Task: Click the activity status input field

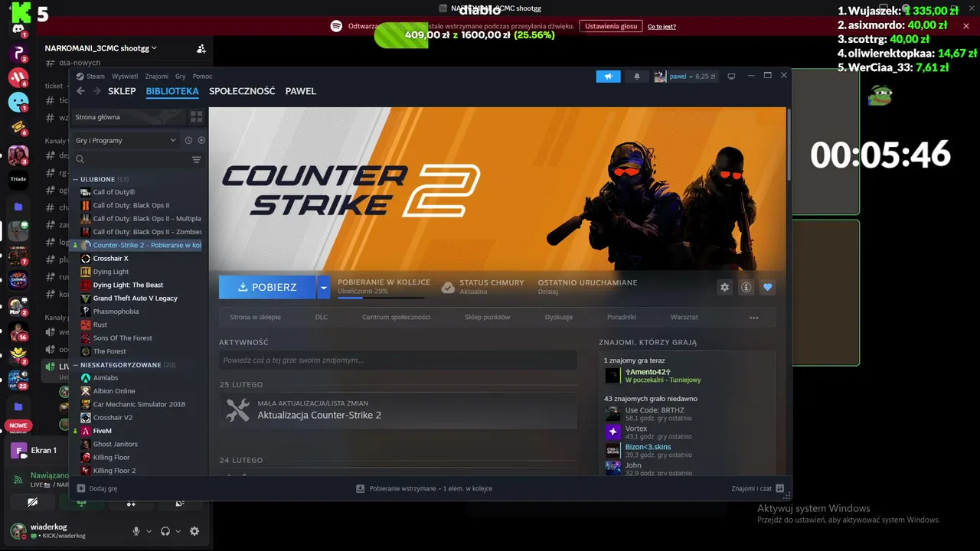Action: pos(398,360)
